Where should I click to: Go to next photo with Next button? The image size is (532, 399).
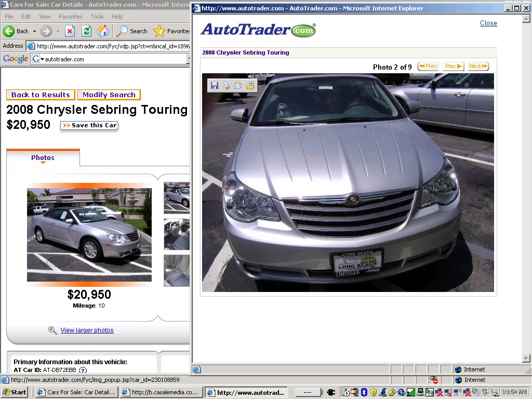click(478, 66)
